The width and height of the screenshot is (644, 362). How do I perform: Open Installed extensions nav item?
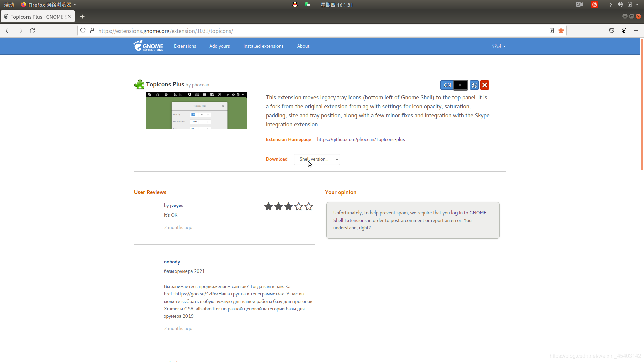(x=263, y=46)
